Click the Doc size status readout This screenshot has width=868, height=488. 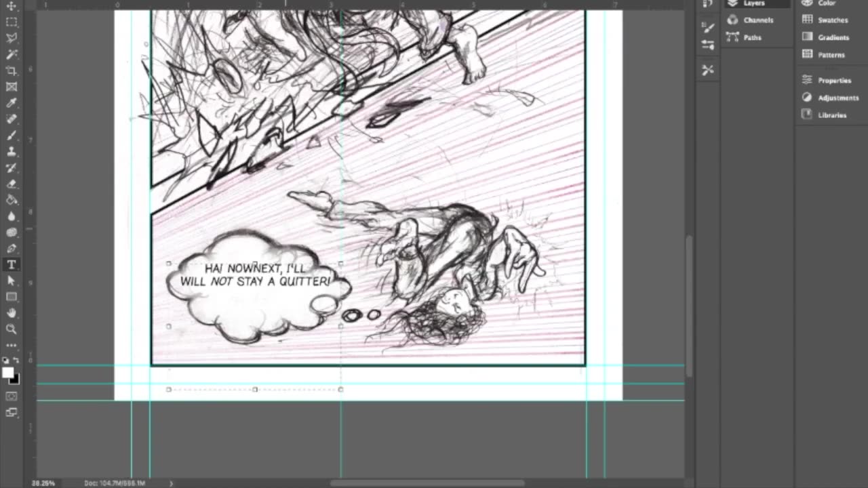115,483
